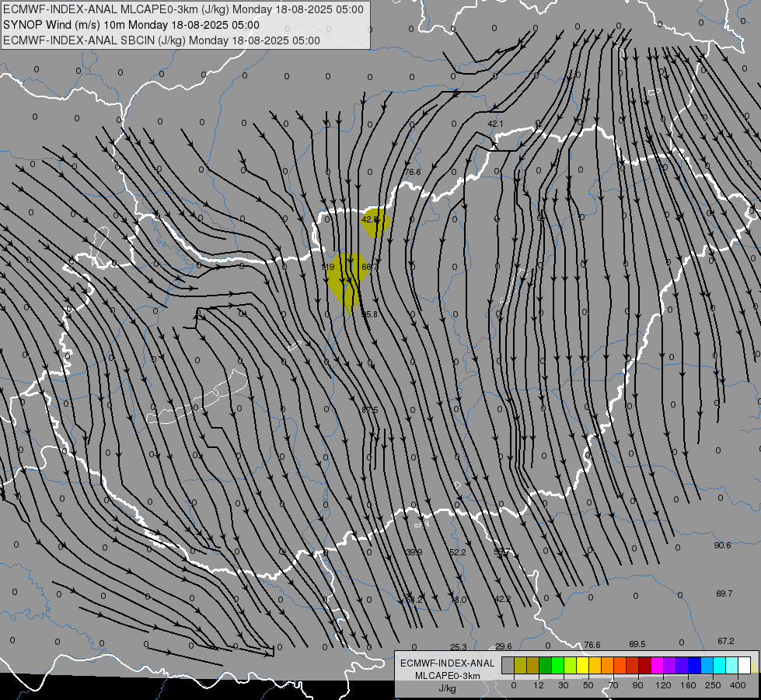Screen dimensions: 761x700
Task: Select the dark red legend swatch
Action: 645,666
